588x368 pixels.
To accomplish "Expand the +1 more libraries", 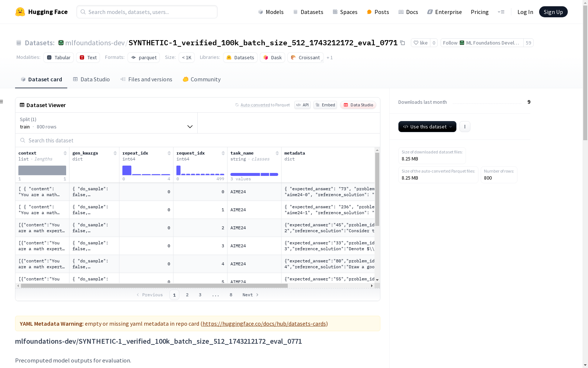I will click(x=330, y=57).
